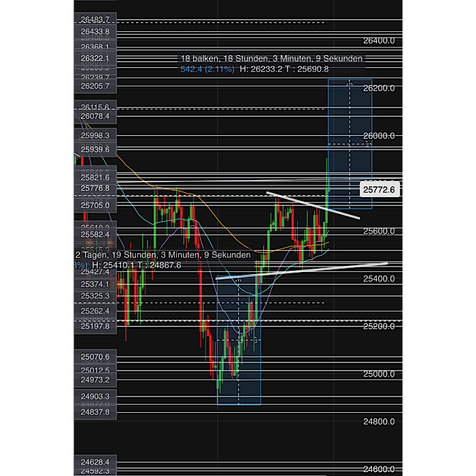
Task: Click the blue 542.4 (2.11%) value
Action: [x=207, y=69]
